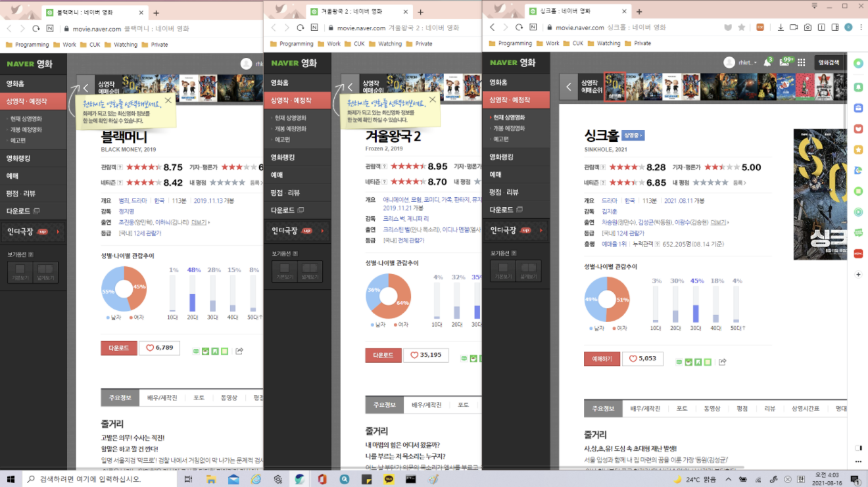Click the share icon beside Sinkhole's like count
The width and height of the screenshot is (868, 487).
coord(723,362)
